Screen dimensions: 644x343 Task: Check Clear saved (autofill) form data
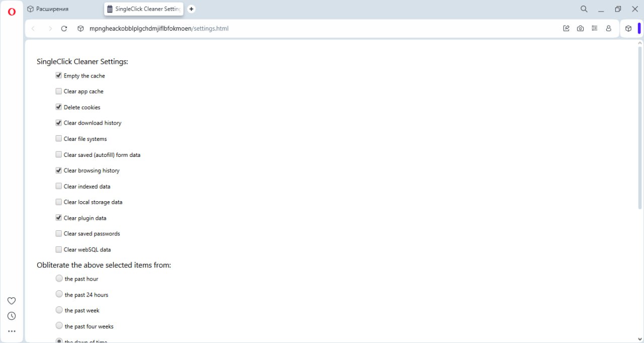coord(59,154)
